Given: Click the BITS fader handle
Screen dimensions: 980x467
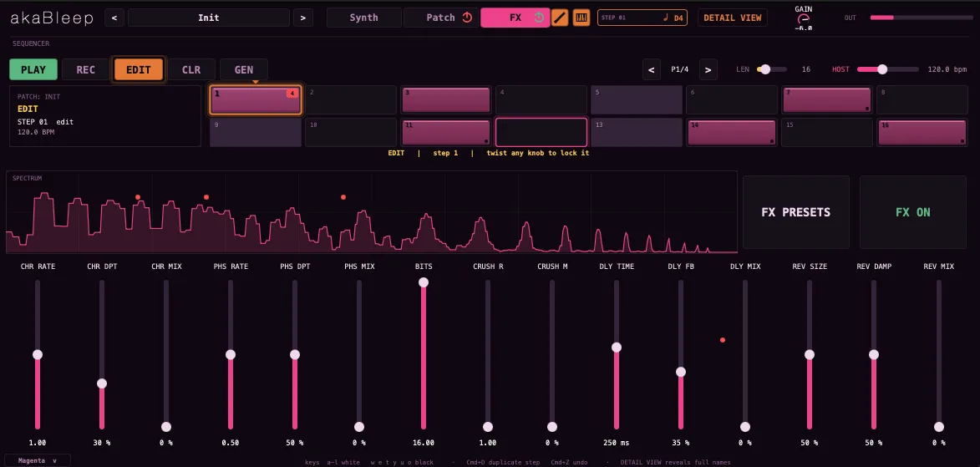Looking at the screenshot, I should pyautogui.click(x=424, y=282).
